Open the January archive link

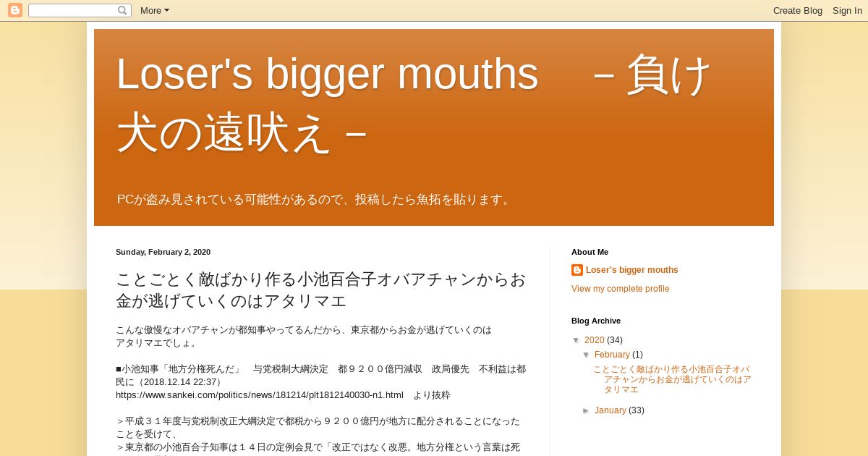point(610,410)
